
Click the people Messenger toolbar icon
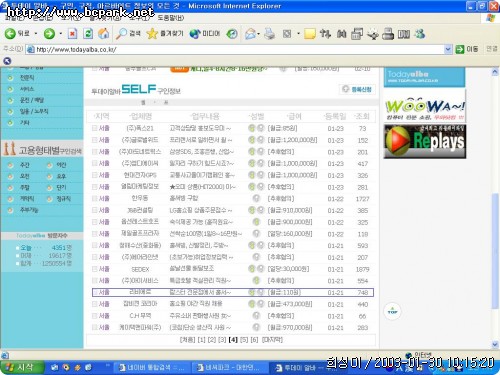420,33
